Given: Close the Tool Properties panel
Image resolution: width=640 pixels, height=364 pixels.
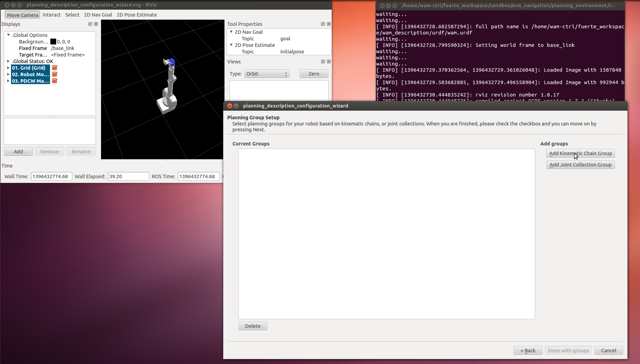Looking at the screenshot, I should coord(329,24).
